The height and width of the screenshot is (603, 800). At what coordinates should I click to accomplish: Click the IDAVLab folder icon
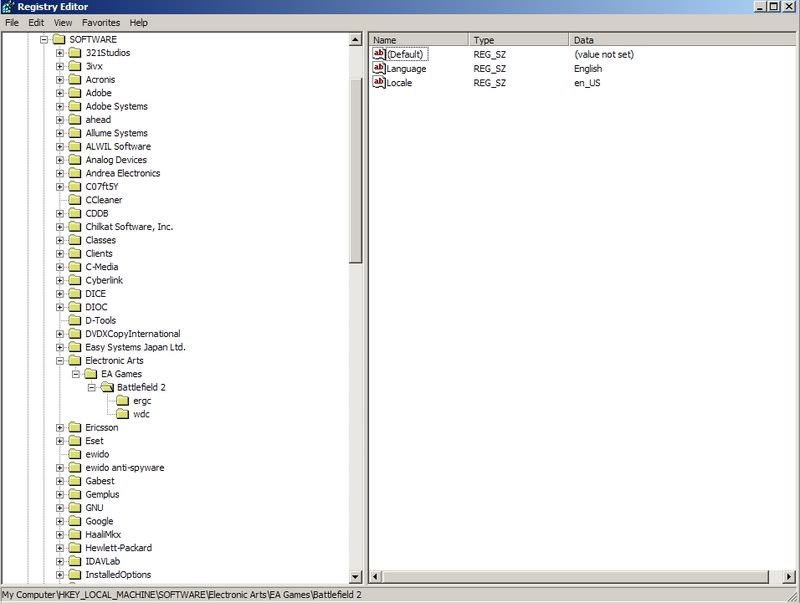coord(75,561)
